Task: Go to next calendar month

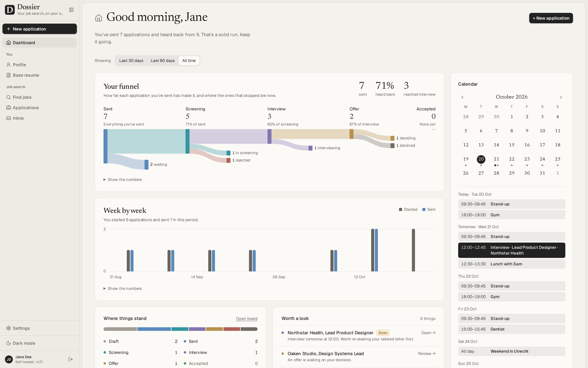Action: click(x=561, y=97)
